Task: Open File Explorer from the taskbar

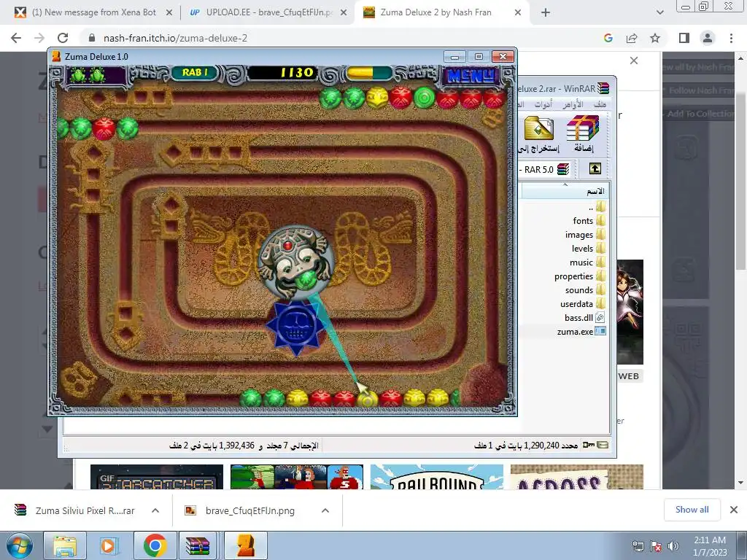Action: click(64, 545)
